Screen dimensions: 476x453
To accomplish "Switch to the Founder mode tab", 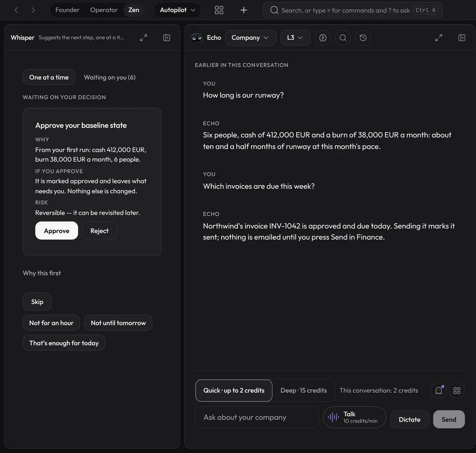I will 67,10.
